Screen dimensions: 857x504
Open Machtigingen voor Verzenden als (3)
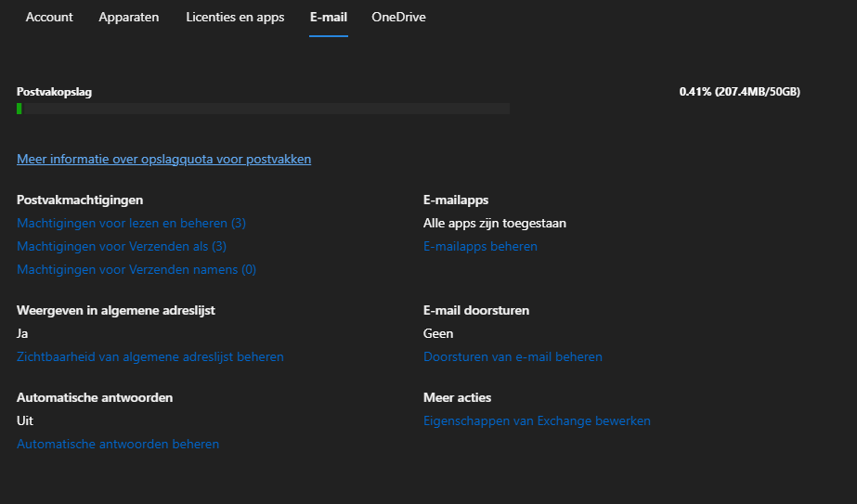click(122, 246)
